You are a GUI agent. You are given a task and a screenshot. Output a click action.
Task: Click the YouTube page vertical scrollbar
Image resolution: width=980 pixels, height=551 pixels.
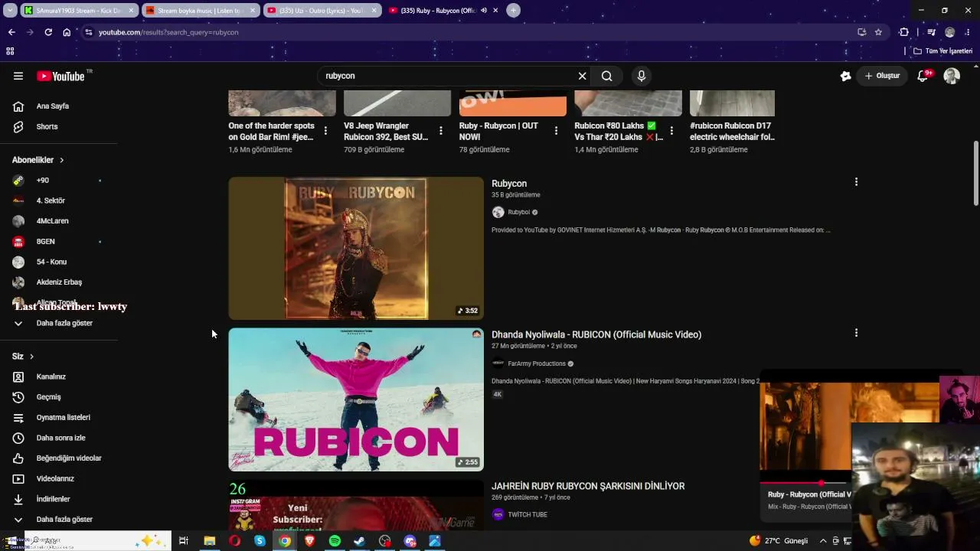click(975, 174)
